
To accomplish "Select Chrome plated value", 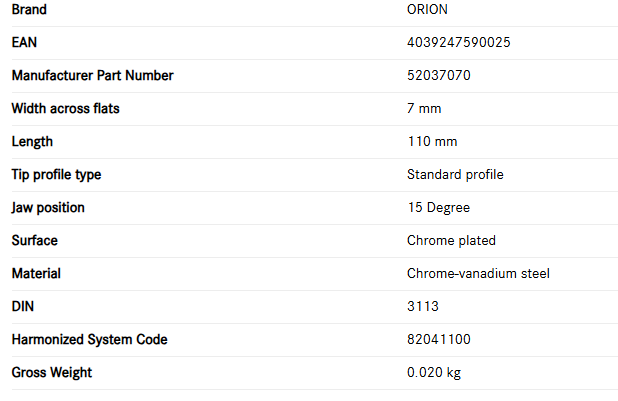I will click(x=451, y=241).
